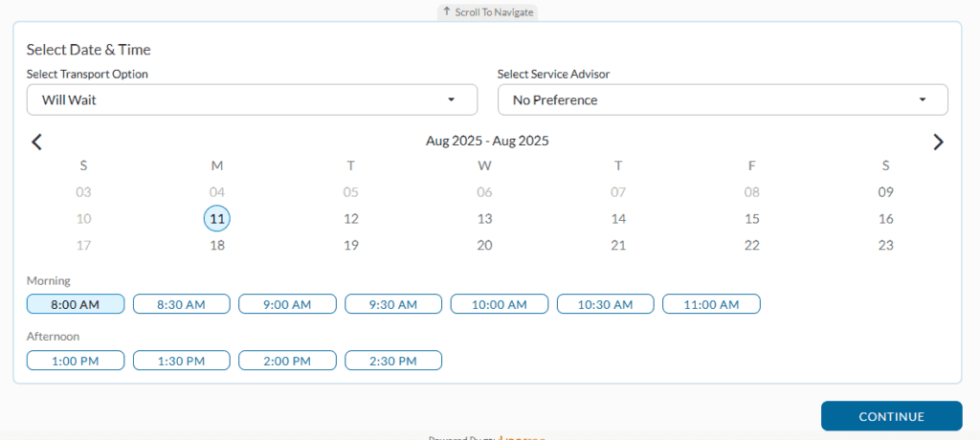Pick date 14 in the calendar

619,219
